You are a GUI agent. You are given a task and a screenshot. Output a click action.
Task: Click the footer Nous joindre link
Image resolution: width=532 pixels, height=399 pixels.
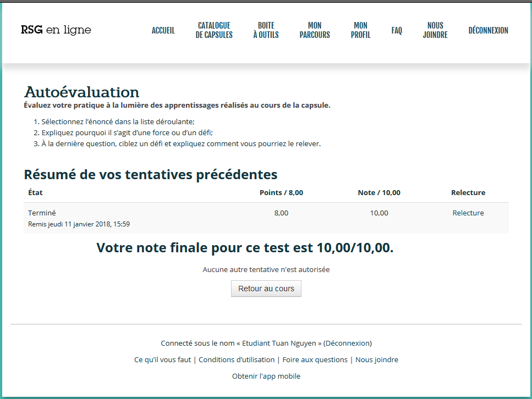coord(376,360)
